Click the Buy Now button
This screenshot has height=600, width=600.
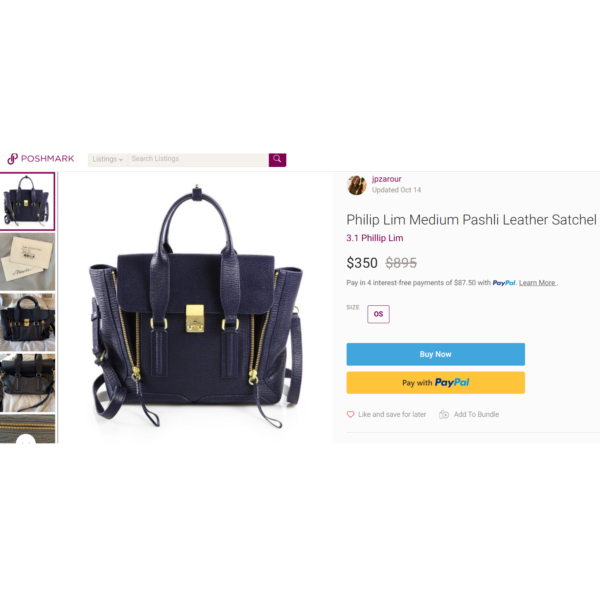coord(435,354)
